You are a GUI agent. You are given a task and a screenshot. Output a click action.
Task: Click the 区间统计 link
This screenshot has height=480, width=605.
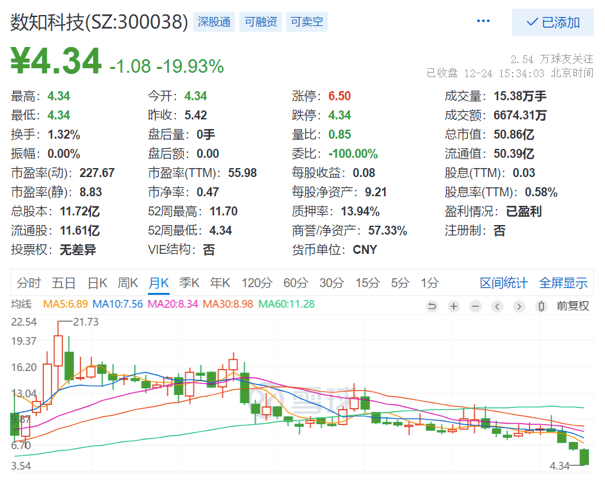[504, 282]
